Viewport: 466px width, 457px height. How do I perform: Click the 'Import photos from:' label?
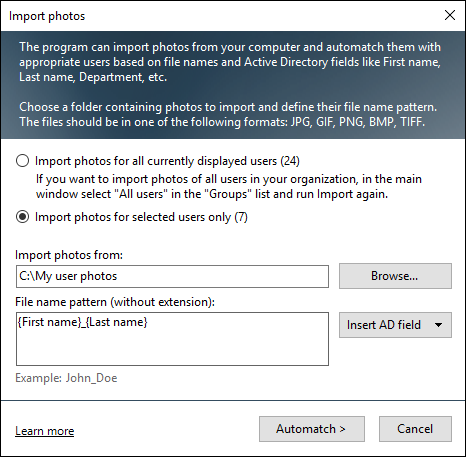(69, 255)
